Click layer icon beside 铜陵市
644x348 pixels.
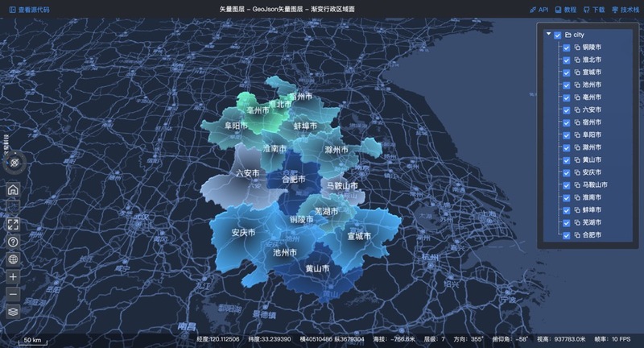577,48
